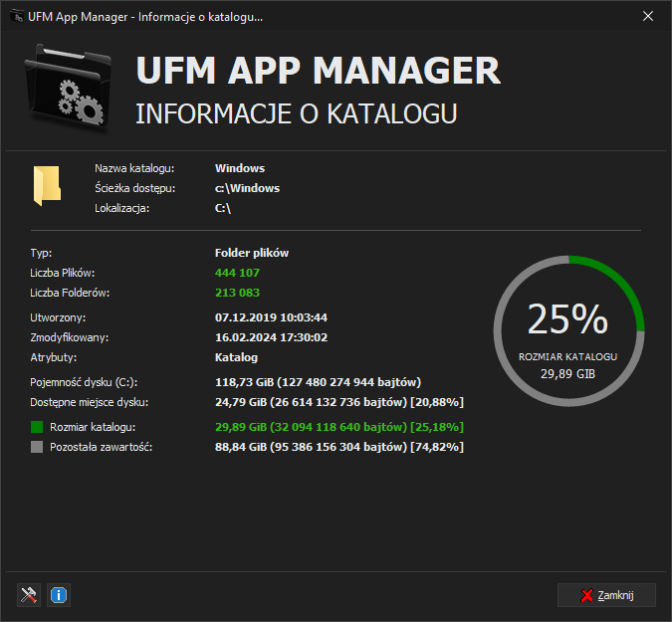Click the 'Liczba Plików:' label
672x622 pixels.
pos(62,273)
